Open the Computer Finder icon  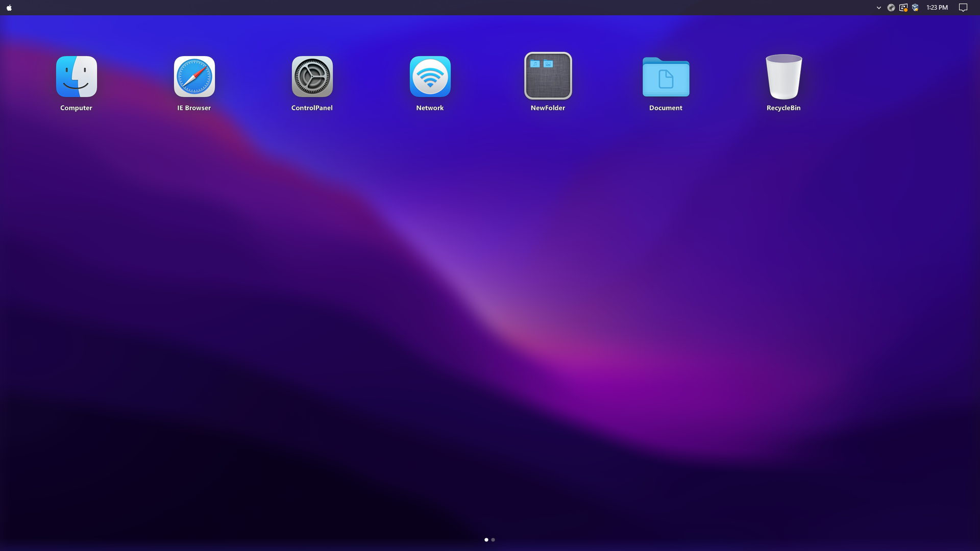[77, 77]
